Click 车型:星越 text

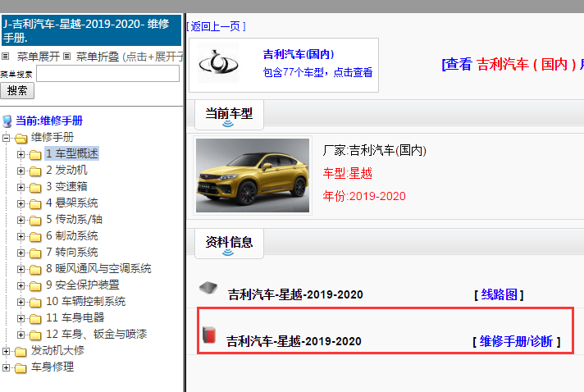tap(348, 173)
